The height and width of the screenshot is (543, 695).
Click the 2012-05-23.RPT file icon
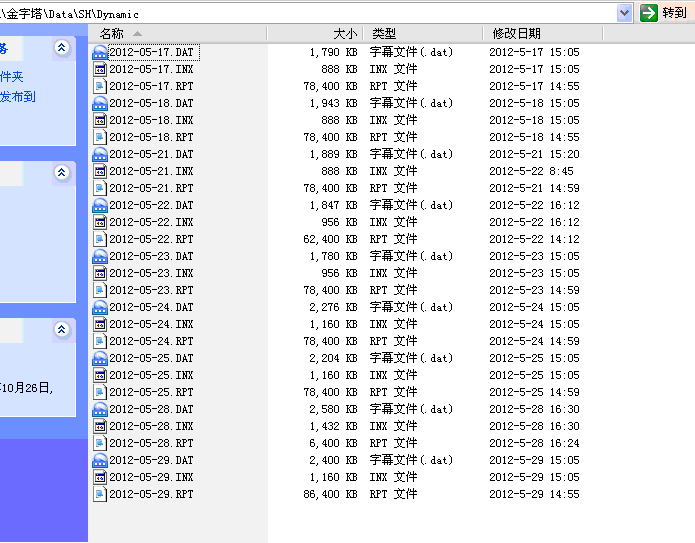click(x=100, y=290)
